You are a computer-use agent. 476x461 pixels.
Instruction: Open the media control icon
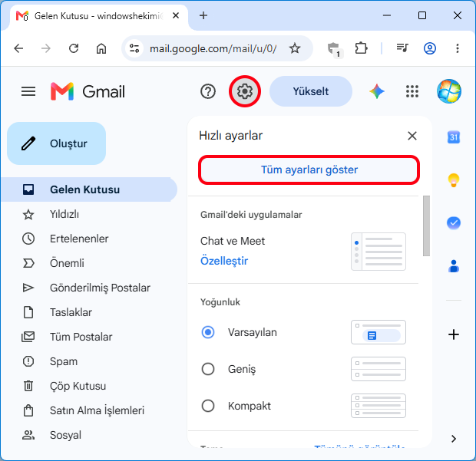(x=402, y=48)
